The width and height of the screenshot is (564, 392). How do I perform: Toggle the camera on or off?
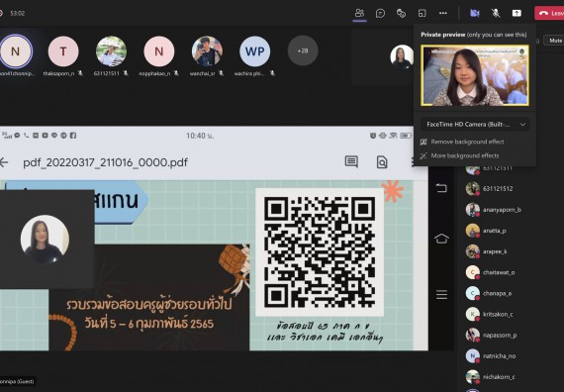475,13
